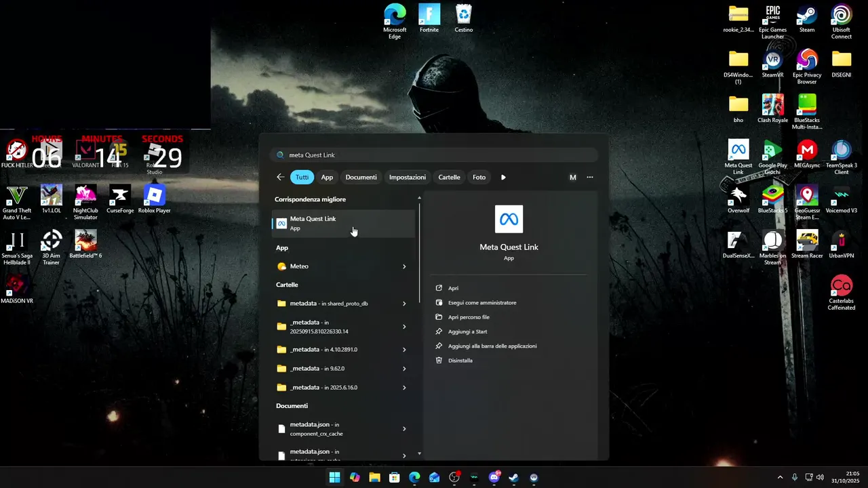Image resolution: width=868 pixels, height=488 pixels.
Task: Expand metadata.json in component_crx_cache chevron
Action: (x=404, y=428)
